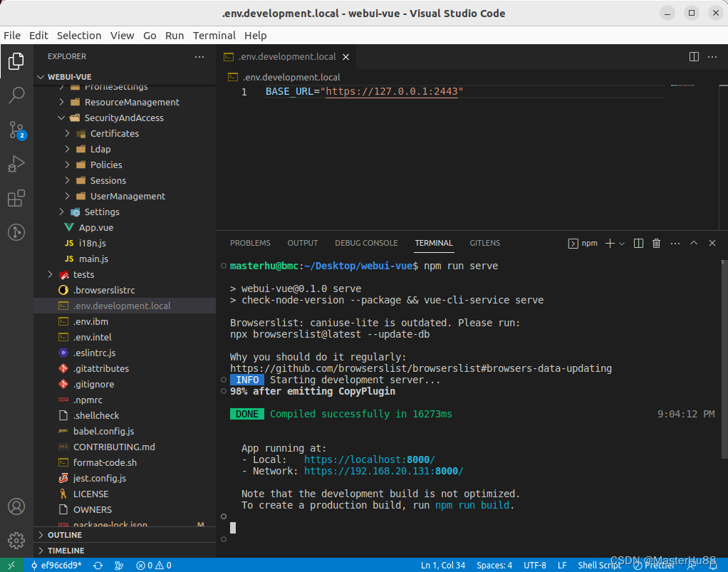
Task: Open the terminal launch profile dropdown arrow
Action: [621, 243]
